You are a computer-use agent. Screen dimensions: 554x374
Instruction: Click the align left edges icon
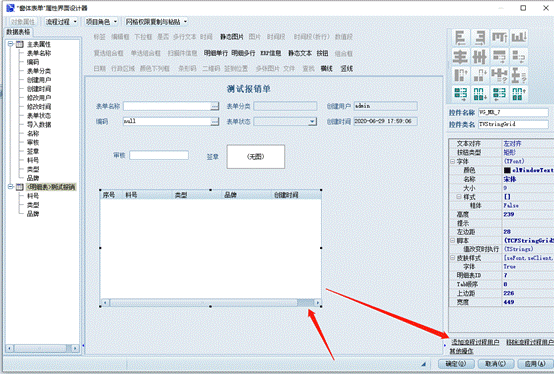tap(460, 38)
